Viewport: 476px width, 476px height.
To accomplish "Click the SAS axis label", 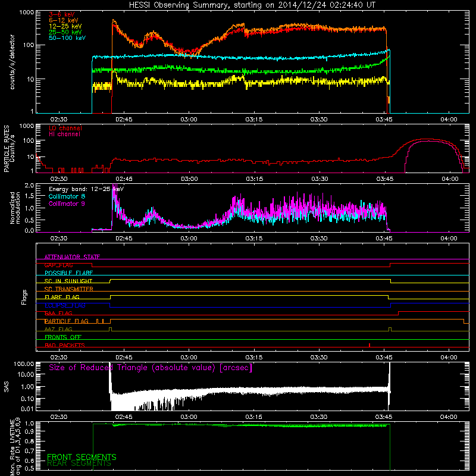I will click(x=7, y=387).
